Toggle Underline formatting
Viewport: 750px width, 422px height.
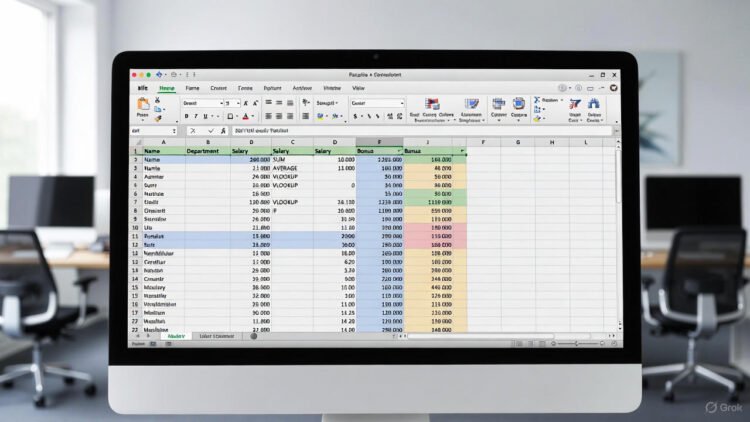206,116
